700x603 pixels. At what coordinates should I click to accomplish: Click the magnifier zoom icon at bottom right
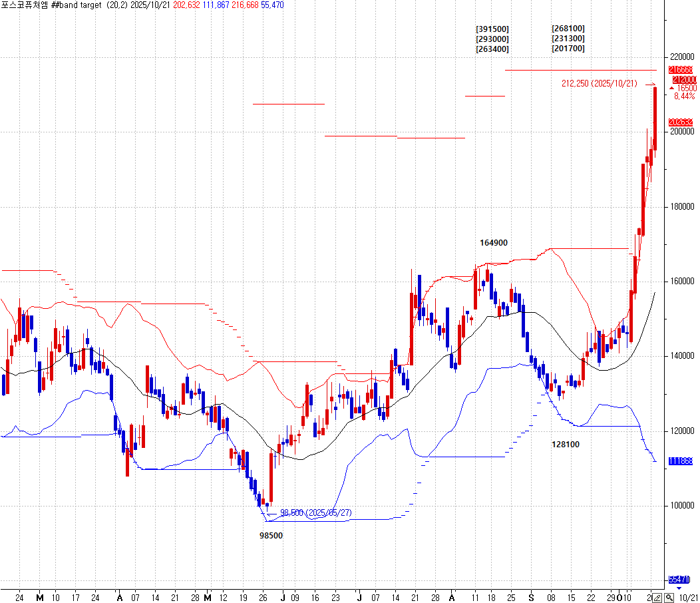(669, 597)
